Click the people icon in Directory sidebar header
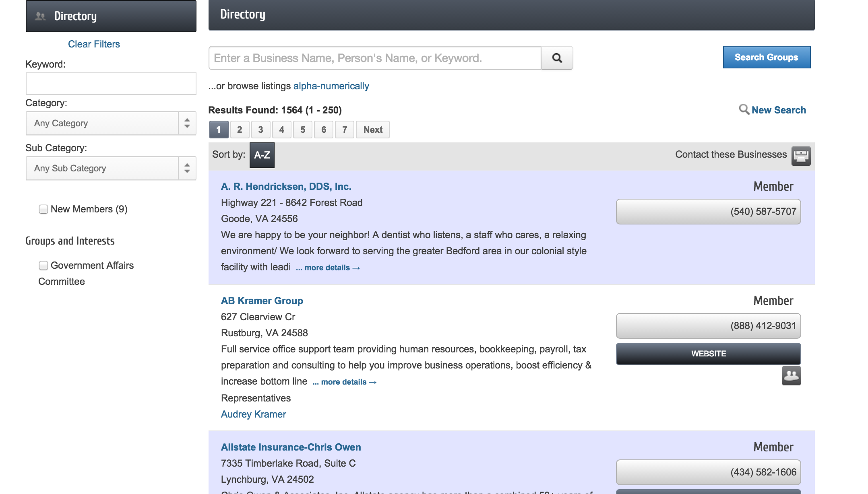Image resolution: width=868 pixels, height=494 pixels. pos(40,16)
